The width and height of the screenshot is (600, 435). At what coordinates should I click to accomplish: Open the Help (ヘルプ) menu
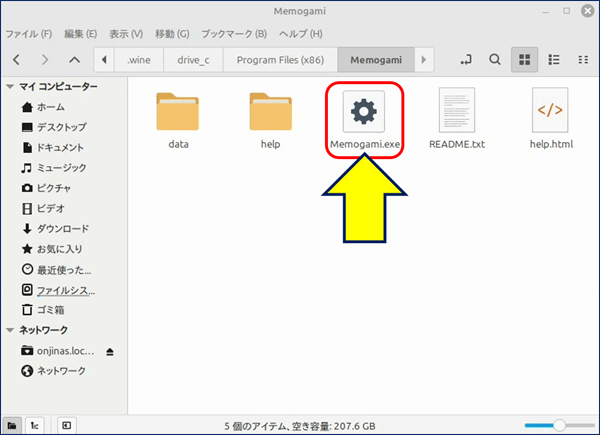(x=301, y=34)
